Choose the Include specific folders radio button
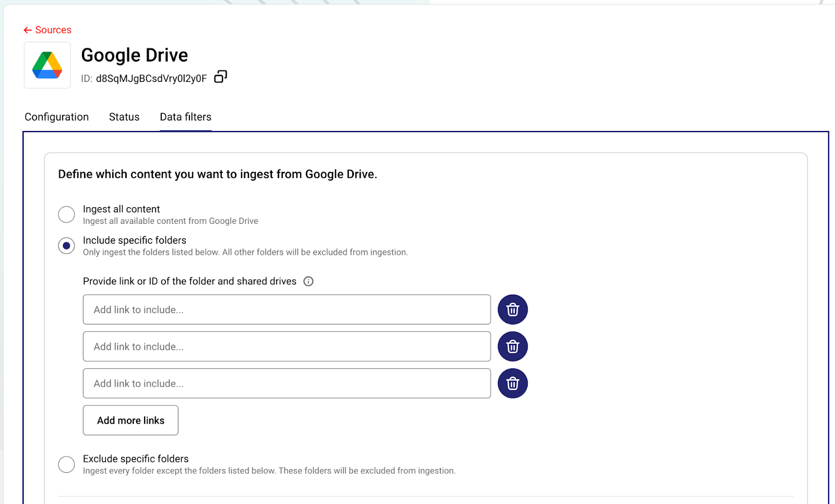 66,246
